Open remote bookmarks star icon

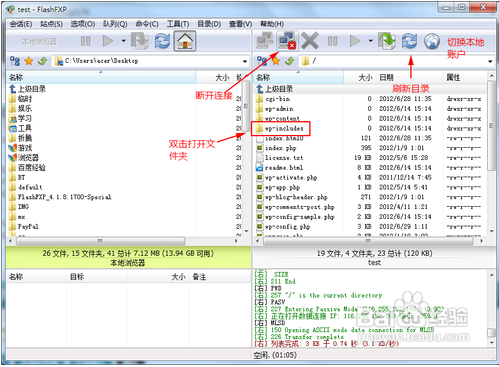click(276, 61)
